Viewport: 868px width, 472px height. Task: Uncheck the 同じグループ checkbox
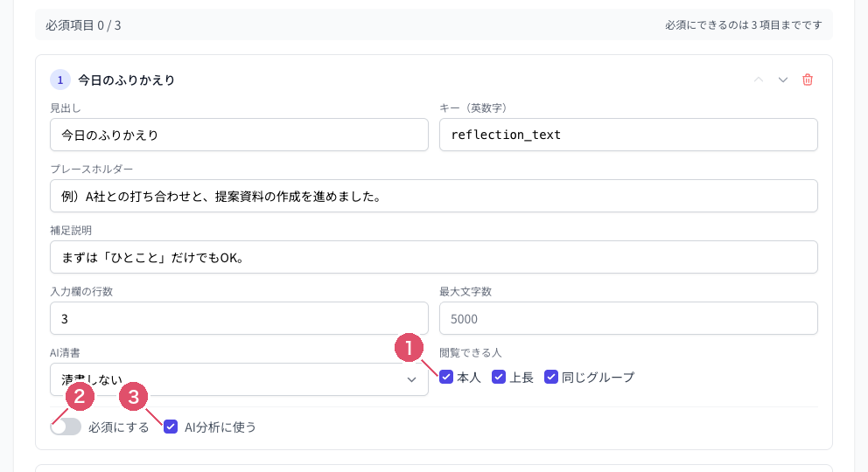coord(550,377)
